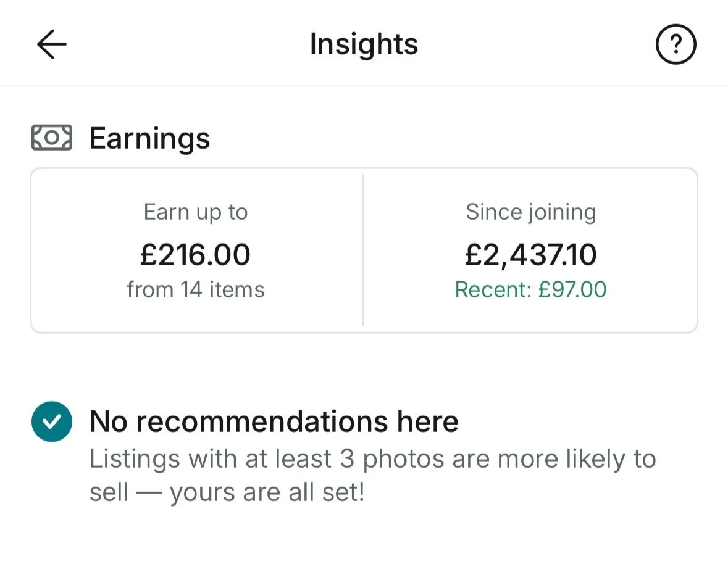The image size is (728, 580).
Task: Select the Earnings section heading
Action: click(149, 138)
